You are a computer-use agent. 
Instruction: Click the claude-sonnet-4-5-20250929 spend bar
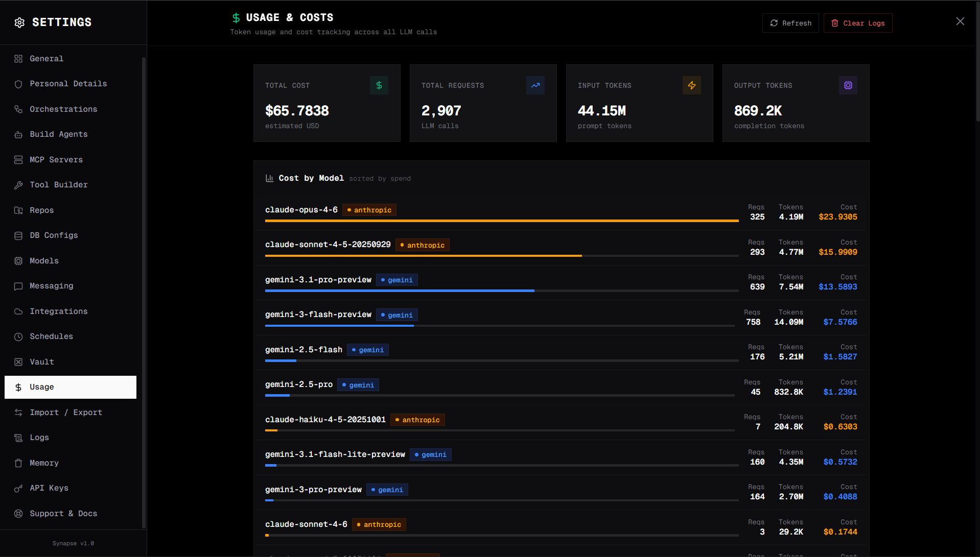(x=502, y=256)
